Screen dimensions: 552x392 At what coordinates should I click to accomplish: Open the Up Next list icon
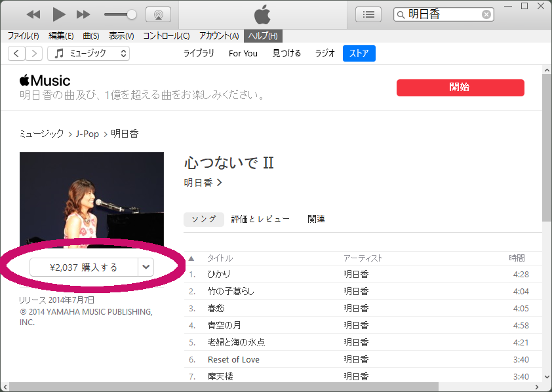[368, 14]
